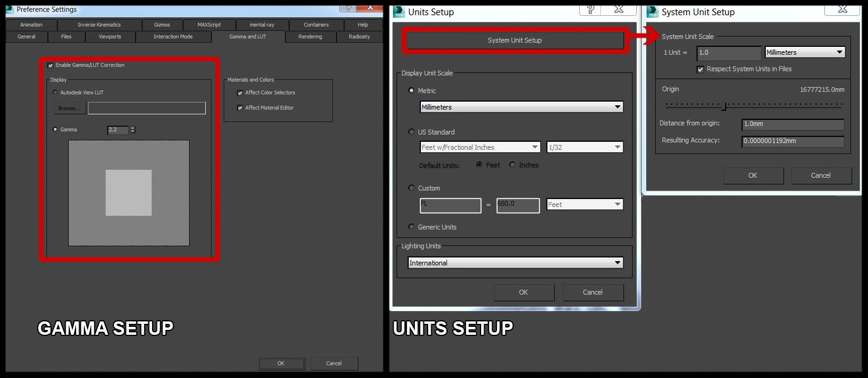Click the Distance from origin field
This screenshot has height=378, width=868.
[793, 124]
